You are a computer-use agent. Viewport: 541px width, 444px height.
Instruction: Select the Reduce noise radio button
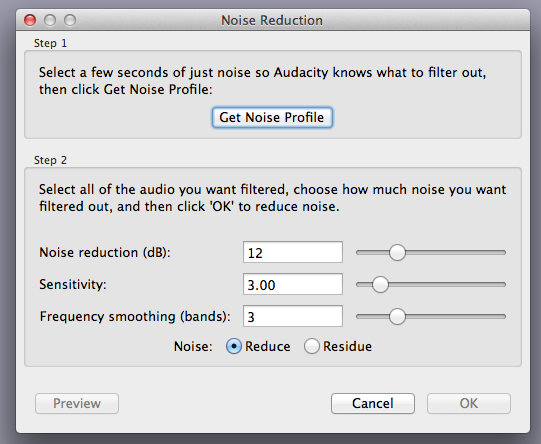click(234, 346)
